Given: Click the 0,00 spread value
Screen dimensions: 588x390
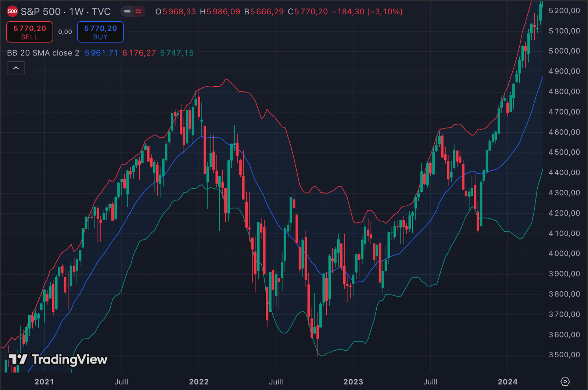Looking at the screenshot, I should point(65,32).
